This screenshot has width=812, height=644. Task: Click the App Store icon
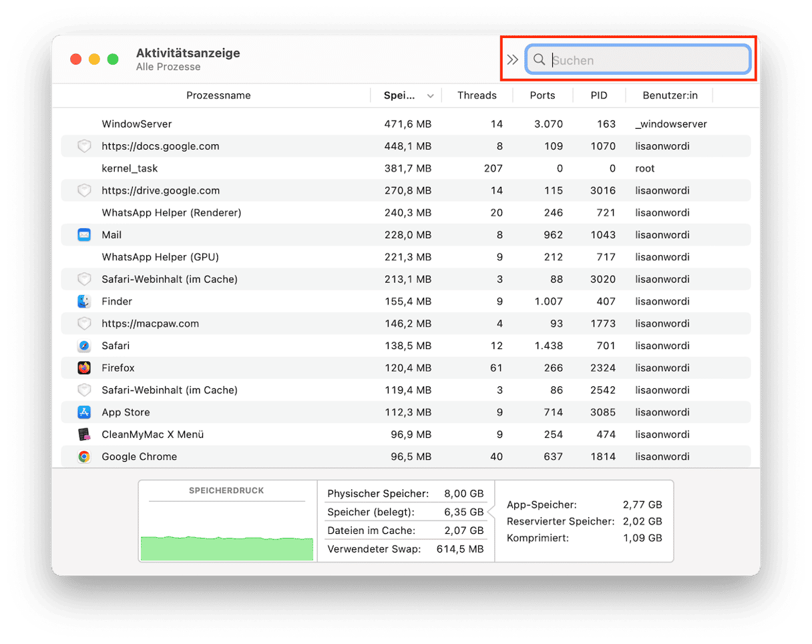pos(84,412)
